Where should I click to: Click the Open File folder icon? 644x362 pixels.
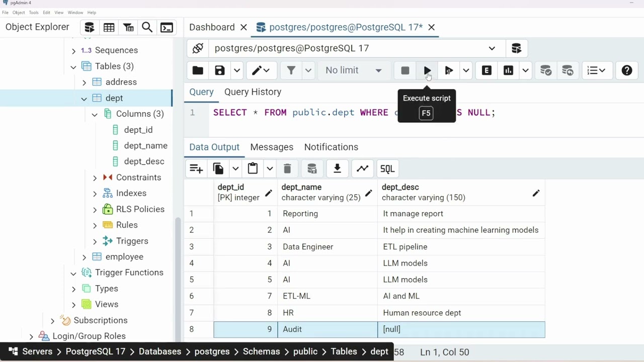(198, 70)
